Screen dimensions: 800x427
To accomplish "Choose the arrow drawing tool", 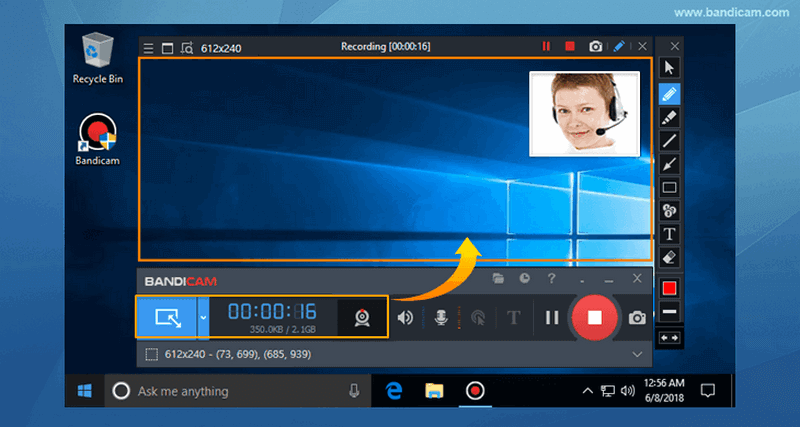I will pyautogui.click(x=670, y=163).
